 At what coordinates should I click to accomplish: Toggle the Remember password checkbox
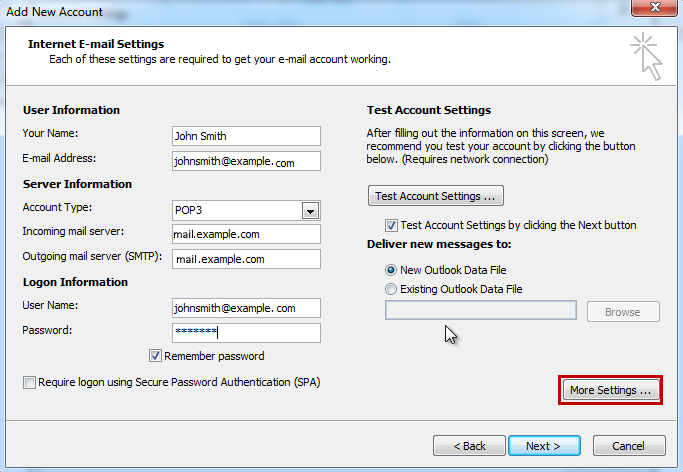[155, 356]
